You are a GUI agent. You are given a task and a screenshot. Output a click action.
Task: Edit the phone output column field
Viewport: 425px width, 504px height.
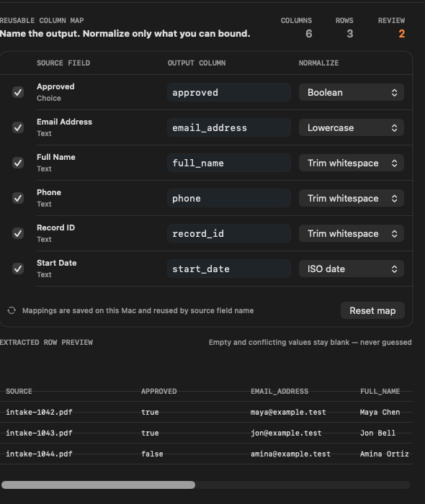229,198
